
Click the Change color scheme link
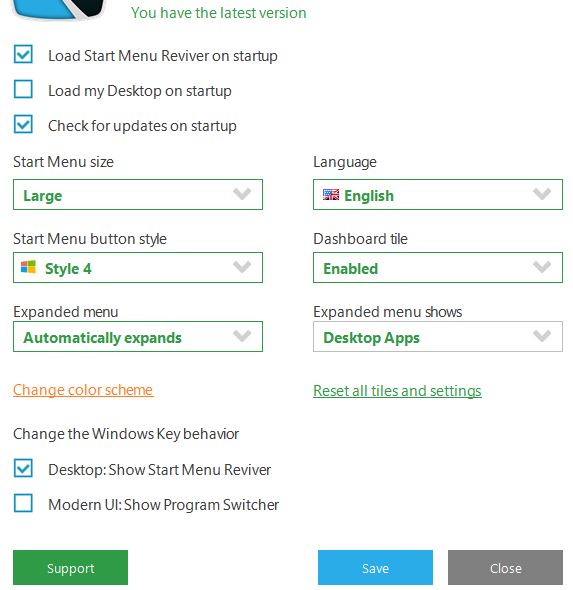coord(83,390)
